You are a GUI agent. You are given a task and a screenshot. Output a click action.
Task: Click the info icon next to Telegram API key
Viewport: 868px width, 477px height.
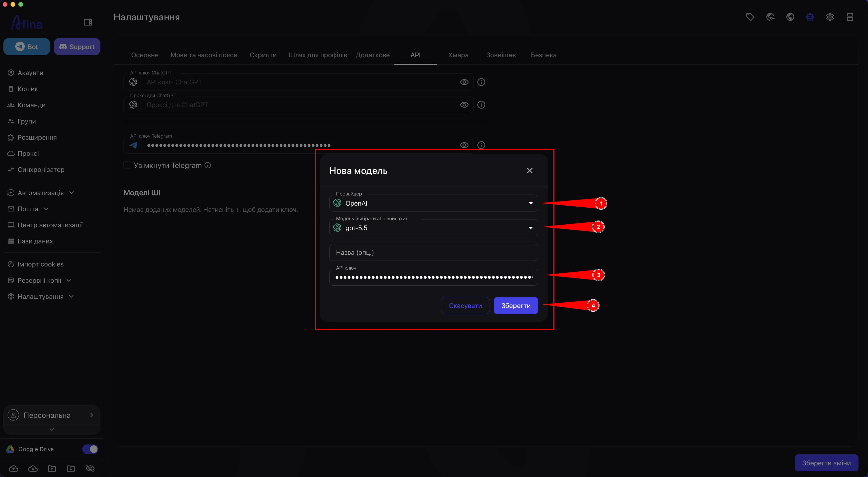click(481, 145)
